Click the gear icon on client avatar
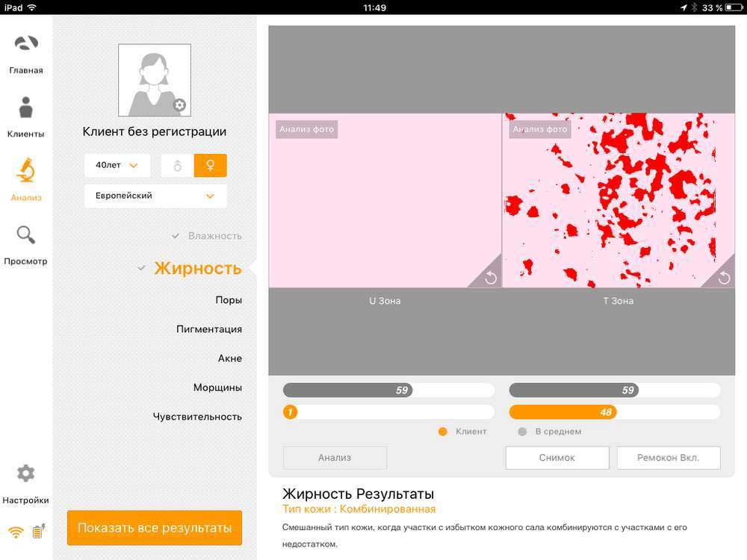The image size is (747, 560). click(179, 105)
